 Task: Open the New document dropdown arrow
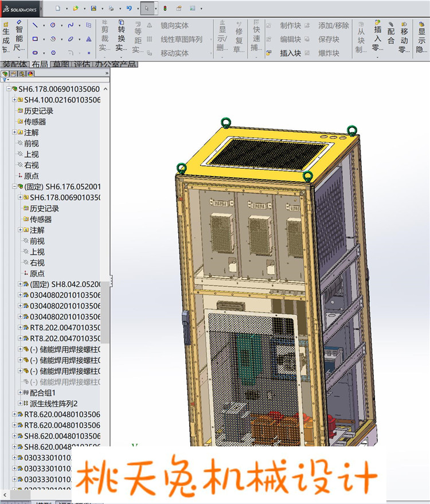coord(67,9)
